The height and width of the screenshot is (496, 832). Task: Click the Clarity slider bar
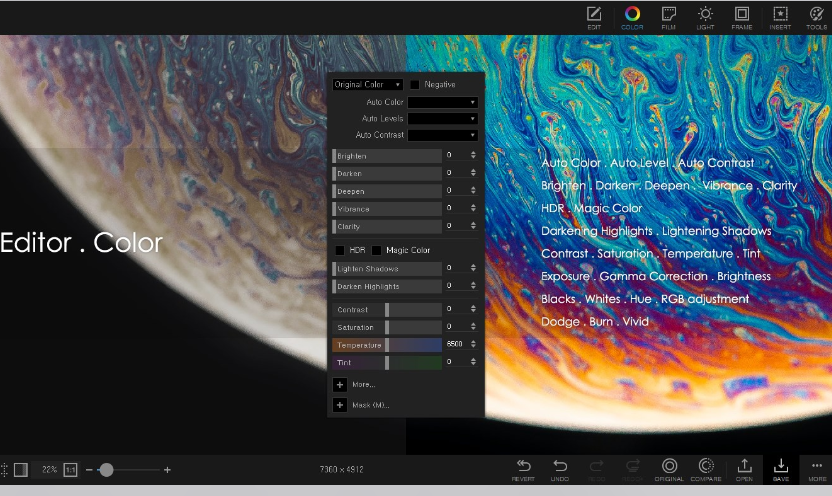click(x=387, y=227)
